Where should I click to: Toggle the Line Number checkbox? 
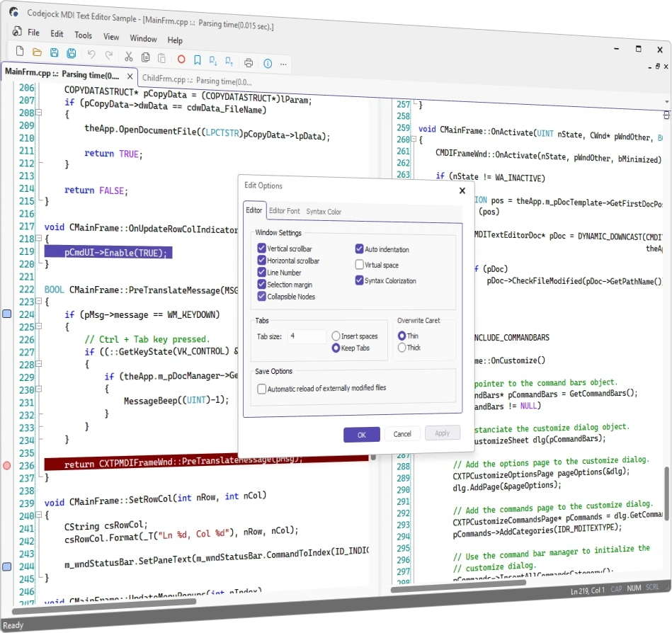tap(261, 272)
